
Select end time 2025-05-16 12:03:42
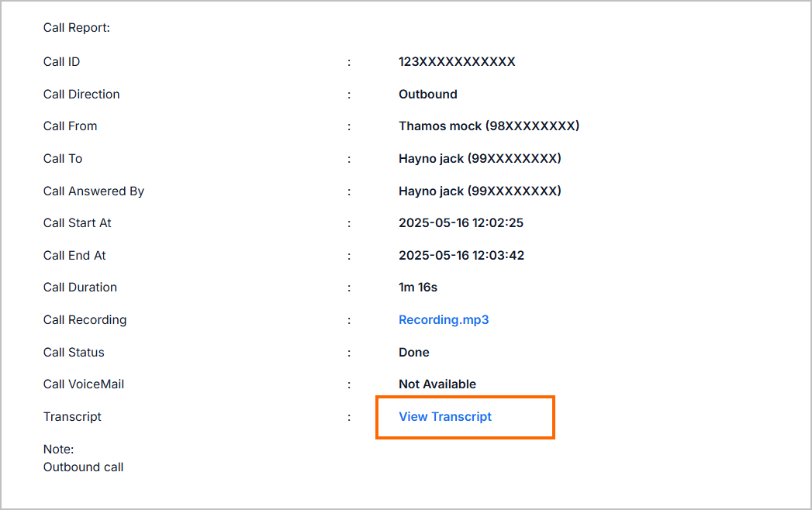tap(461, 255)
